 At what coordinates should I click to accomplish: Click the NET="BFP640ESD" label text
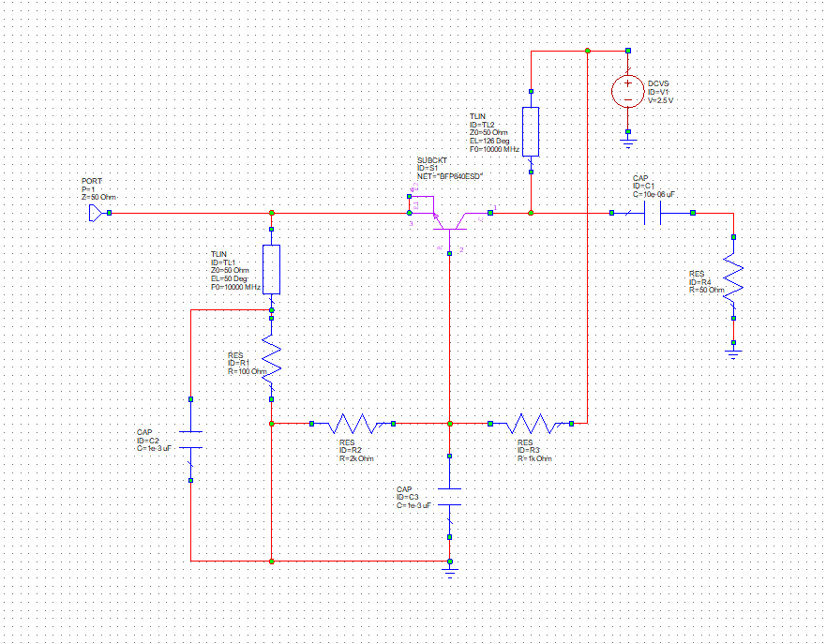coord(451,174)
